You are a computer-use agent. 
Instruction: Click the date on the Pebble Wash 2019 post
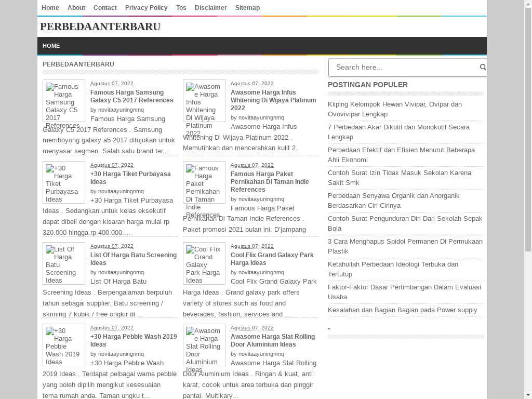pos(112,327)
